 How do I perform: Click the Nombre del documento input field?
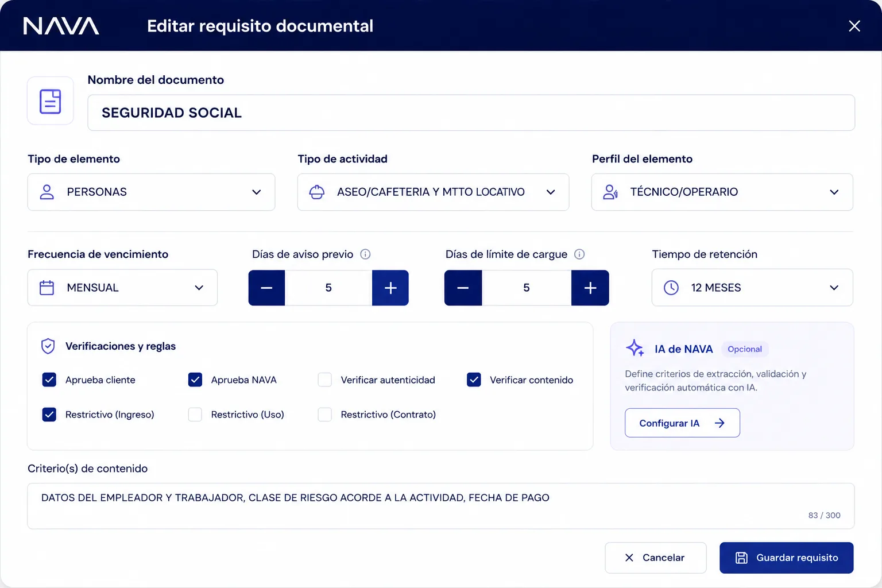471,113
